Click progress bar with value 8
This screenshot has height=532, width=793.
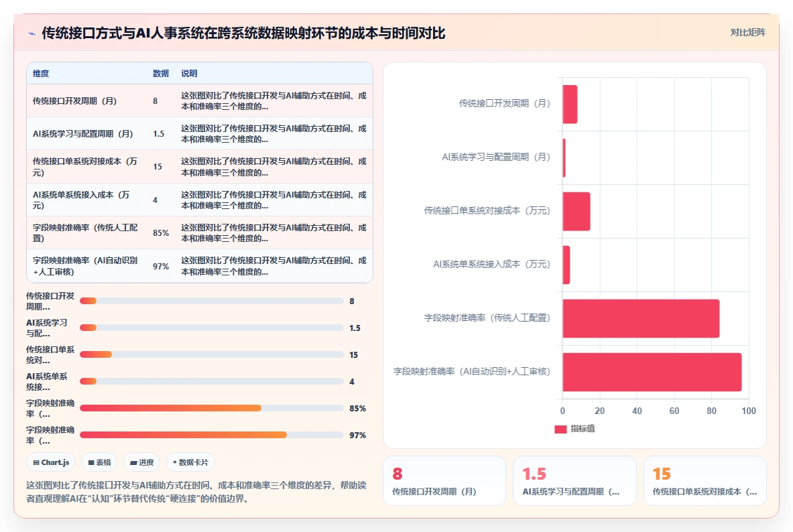211,301
